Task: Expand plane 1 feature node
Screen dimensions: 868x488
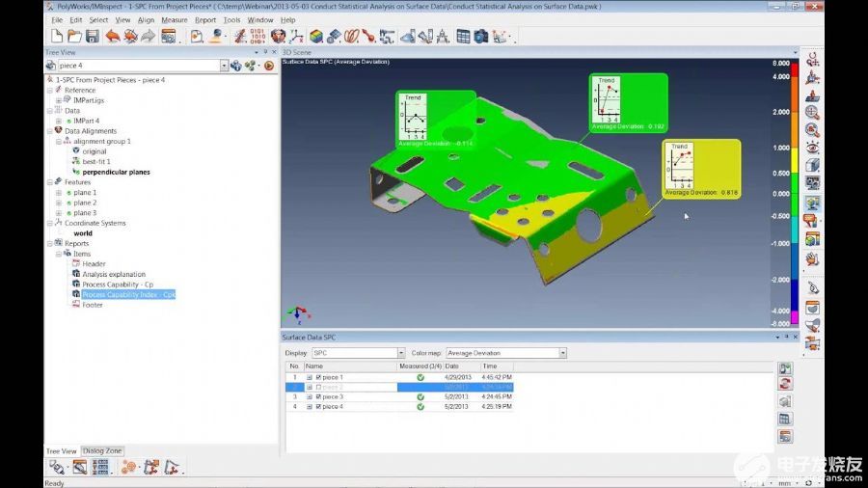Action: coord(59,193)
